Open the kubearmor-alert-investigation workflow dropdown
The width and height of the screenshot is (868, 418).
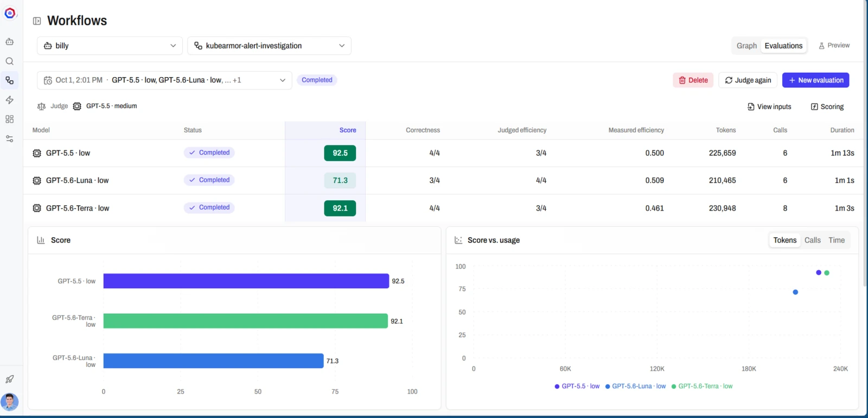tap(269, 46)
